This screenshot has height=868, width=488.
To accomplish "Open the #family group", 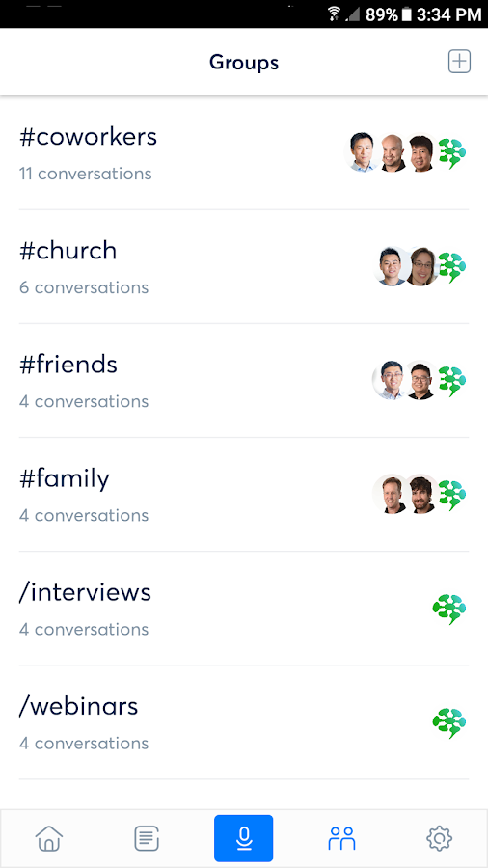I will tap(244, 495).
